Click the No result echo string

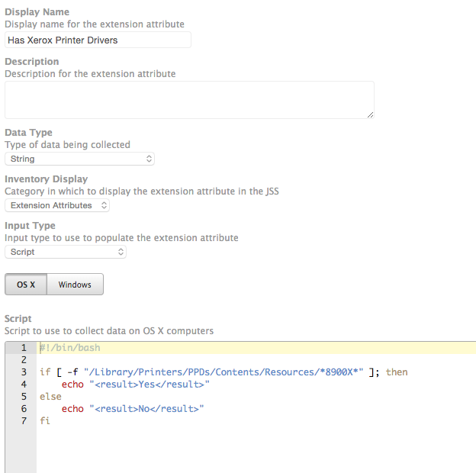(146, 409)
